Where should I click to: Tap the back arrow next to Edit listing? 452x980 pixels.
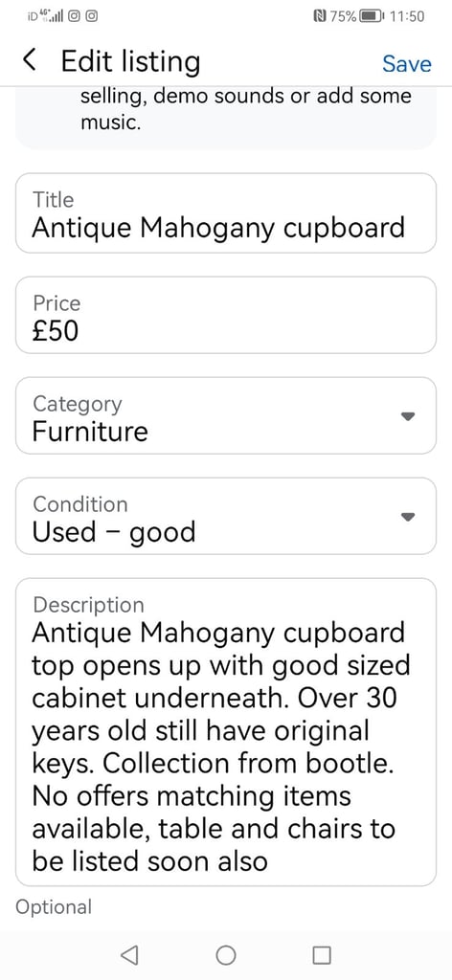[x=29, y=60]
